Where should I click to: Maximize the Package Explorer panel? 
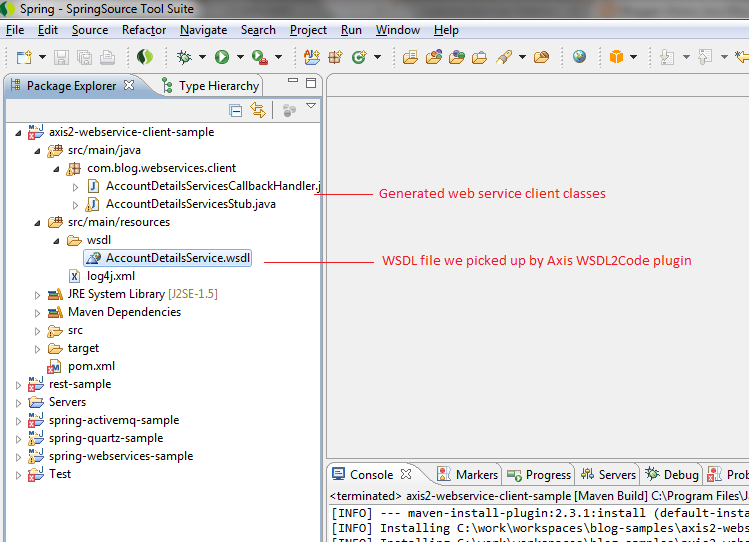pyautogui.click(x=311, y=83)
